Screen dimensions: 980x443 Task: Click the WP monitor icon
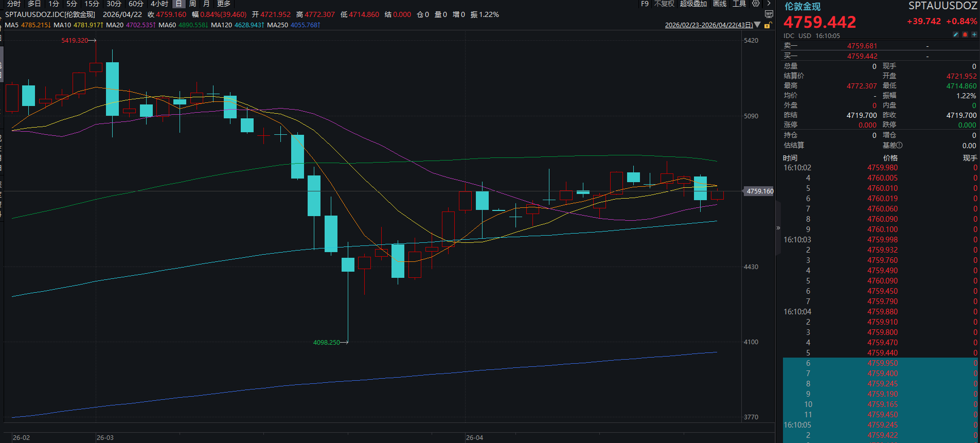(x=769, y=14)
